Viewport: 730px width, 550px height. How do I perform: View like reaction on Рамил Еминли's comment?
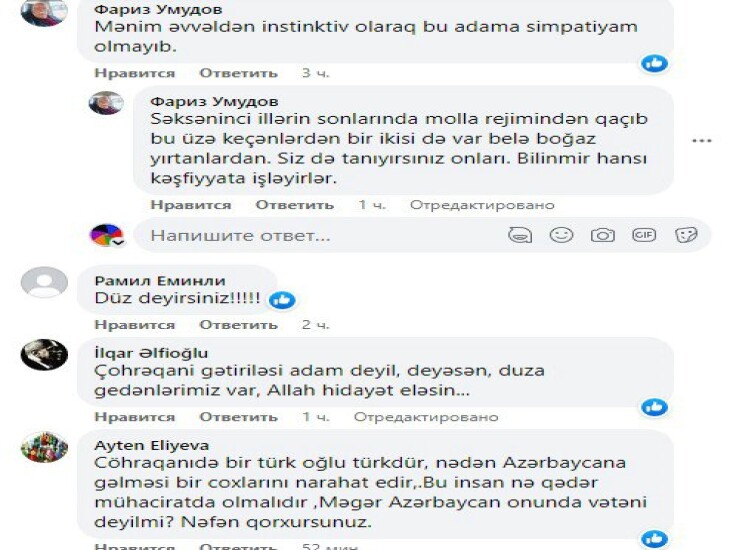coord(282,300)
